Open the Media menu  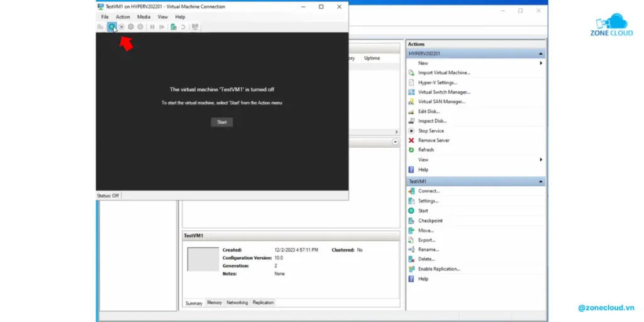click(144, 17)
